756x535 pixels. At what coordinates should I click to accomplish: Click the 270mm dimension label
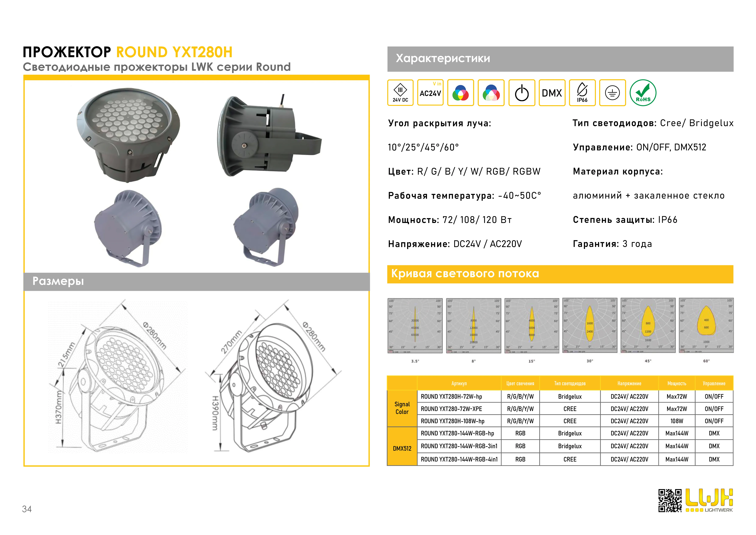[231, 342]
